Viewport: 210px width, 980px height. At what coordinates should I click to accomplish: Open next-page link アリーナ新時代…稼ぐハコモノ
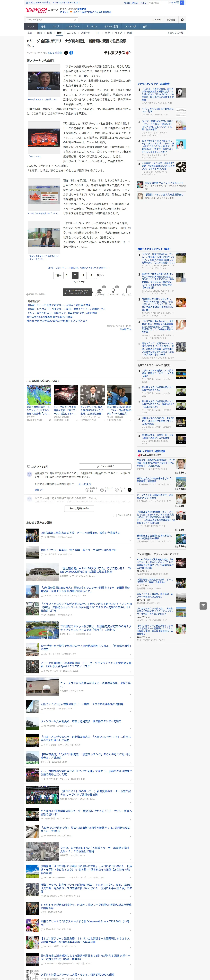point(79,268)
